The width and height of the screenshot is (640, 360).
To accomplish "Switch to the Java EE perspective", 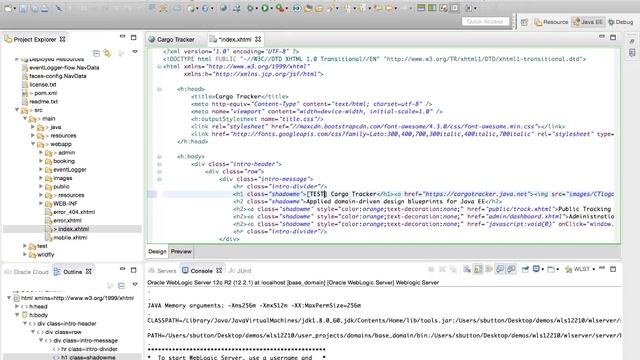I will pyautogui.click(x=588, y=22).
